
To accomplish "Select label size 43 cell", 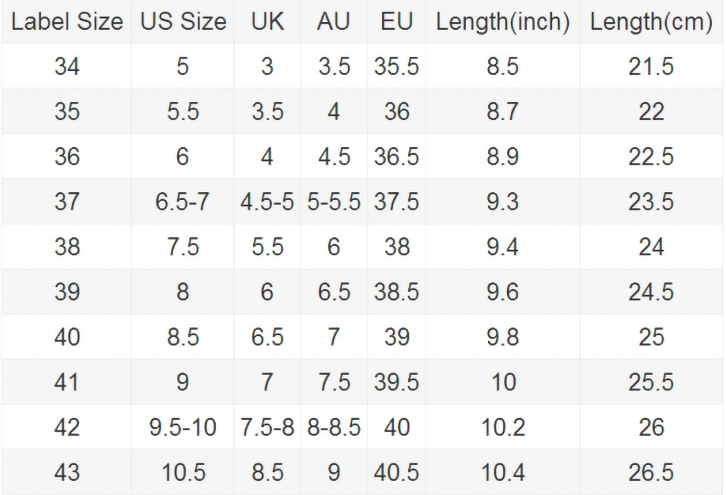I will pyautogui.click(x=67, y=472).
